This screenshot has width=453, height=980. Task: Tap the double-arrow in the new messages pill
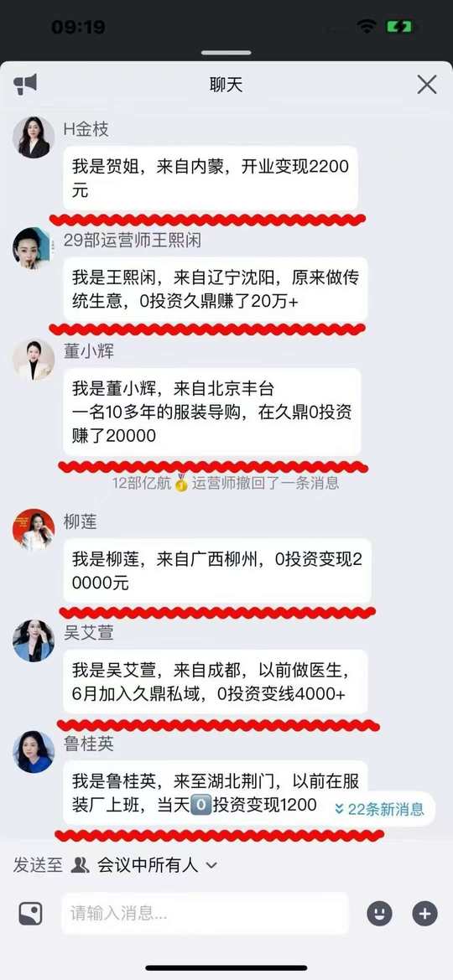(339, 809)
